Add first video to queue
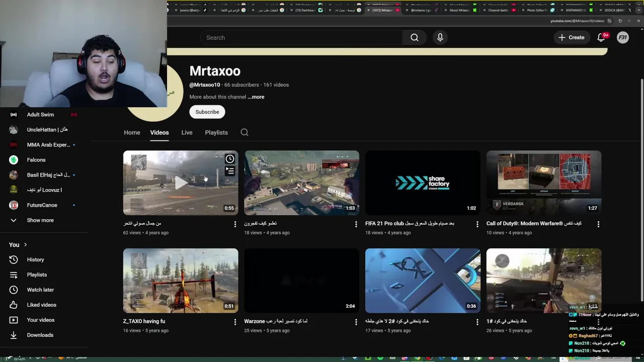Image resolution: width=644 pixels, height=362 pixels. coord(229,171)
